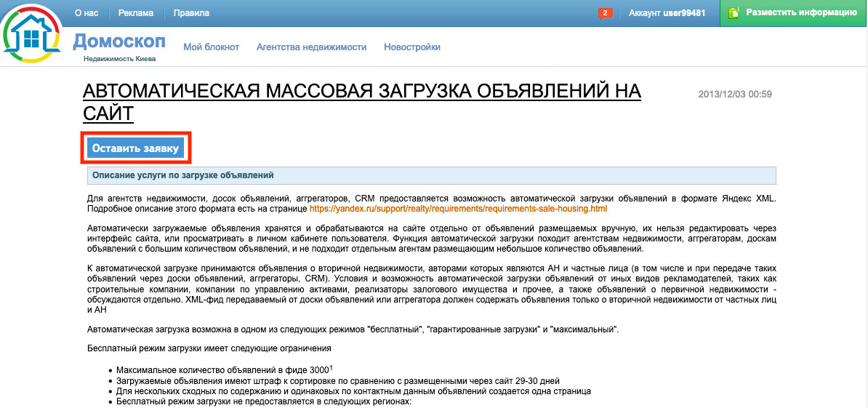Image resolution: width=868 pixels, height=408 pixels.
Task: Click the sentence listing режимов бесплатный, гарантированные загрузки
Action: coord(353,329)
